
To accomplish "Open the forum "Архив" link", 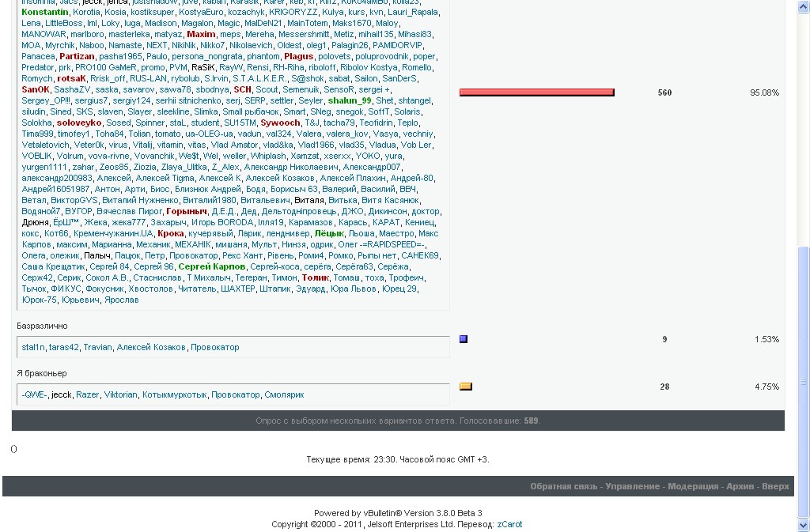I will click(x=740, y=487).
